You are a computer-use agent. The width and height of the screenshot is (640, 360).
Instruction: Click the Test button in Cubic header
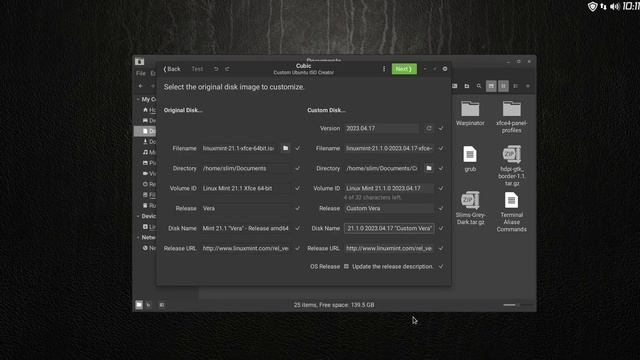coord(197,69)
